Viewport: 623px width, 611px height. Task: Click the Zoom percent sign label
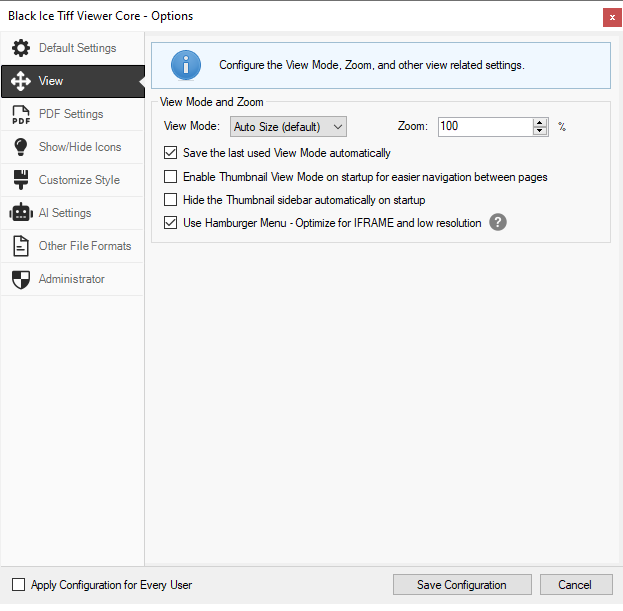point(562,127)
